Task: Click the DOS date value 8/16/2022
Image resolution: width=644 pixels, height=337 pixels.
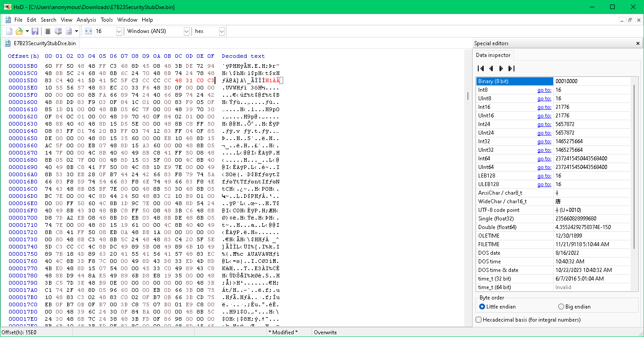Action: coord(567,253)
